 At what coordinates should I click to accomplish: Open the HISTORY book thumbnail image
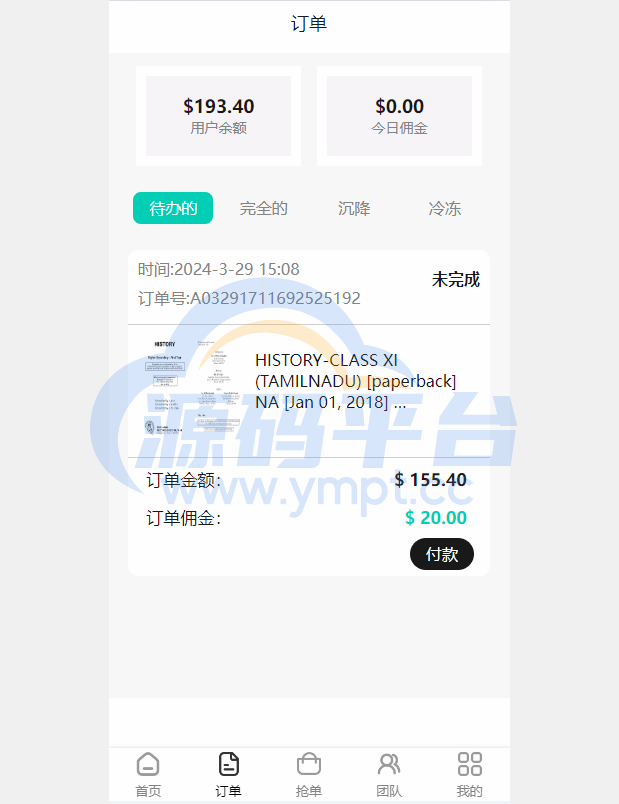[x=193, y=387]
